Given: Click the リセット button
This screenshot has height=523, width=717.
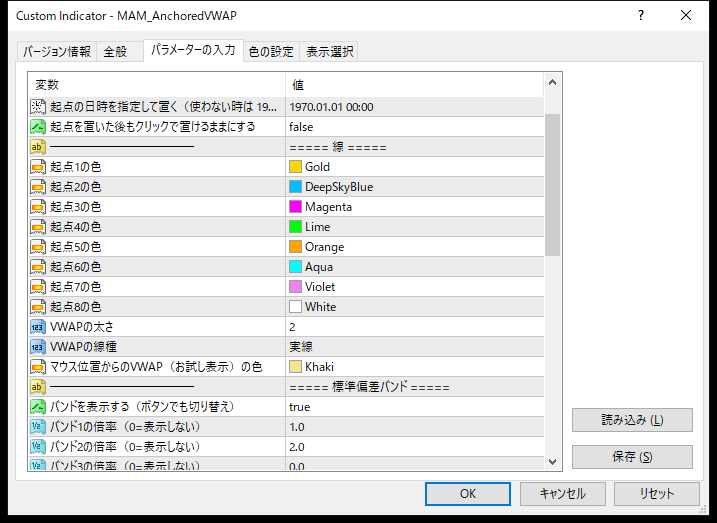Looking at the screenshot, I should click(657, 494).
